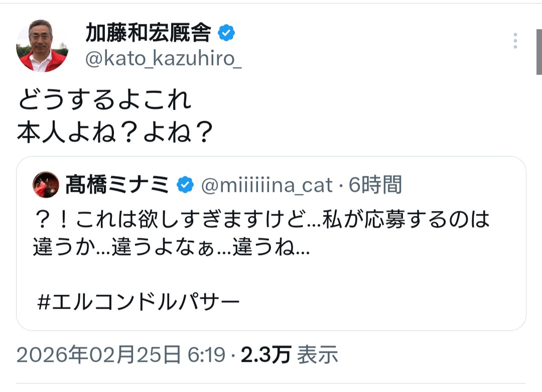The width and height of the screenshot is (542, 392).
Task: Visit the @miiiiiina_cat handle
Action: coord(266,185)
